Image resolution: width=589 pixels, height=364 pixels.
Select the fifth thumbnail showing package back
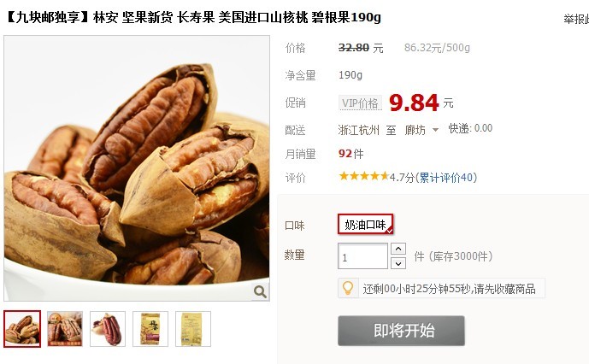coord(193,329)
